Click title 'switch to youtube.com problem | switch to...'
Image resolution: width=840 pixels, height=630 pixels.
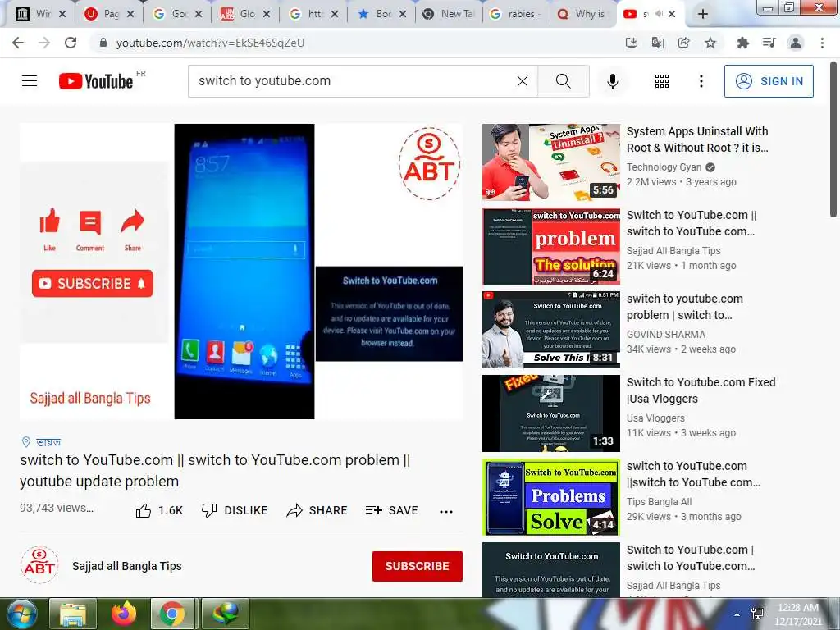pyautogui.click(x=685, y=307)
